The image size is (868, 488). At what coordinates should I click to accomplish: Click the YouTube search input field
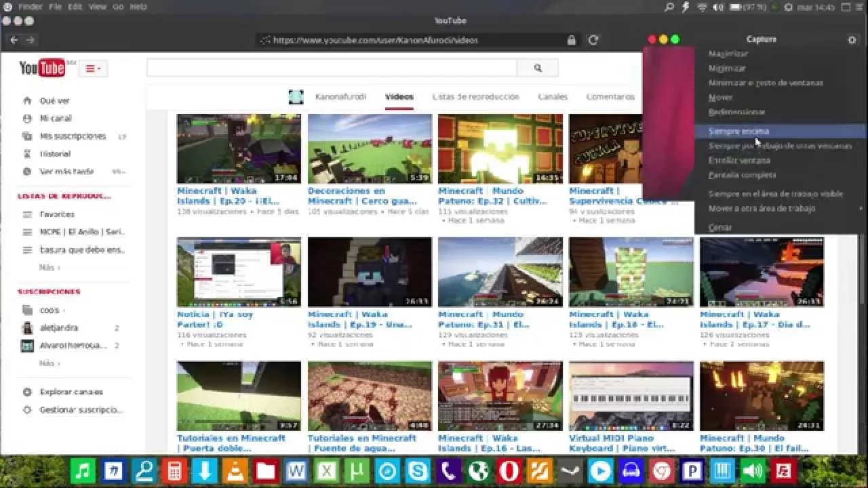click(332, 68)
